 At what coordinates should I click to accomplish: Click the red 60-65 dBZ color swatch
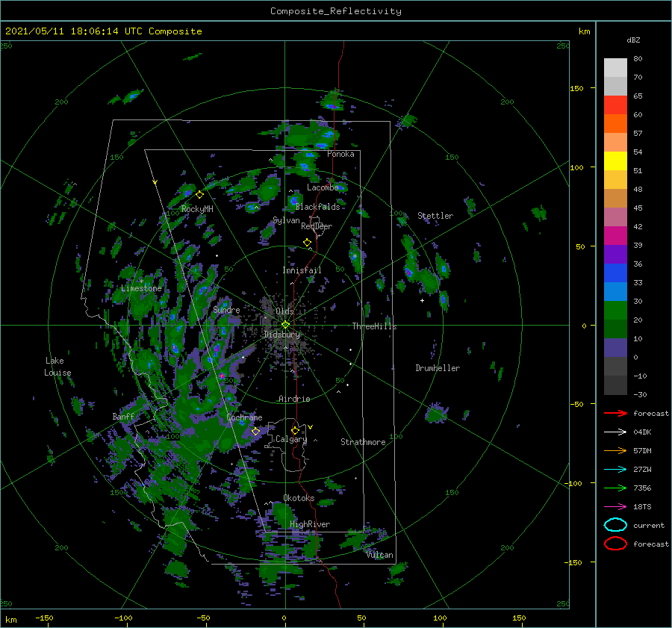click(x=615, y=105)
